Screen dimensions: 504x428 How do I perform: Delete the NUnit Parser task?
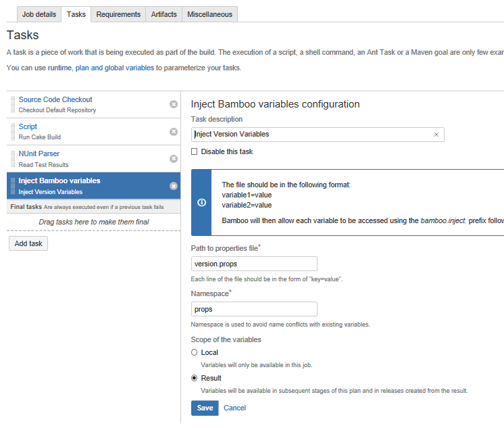[x=174, y=159]
